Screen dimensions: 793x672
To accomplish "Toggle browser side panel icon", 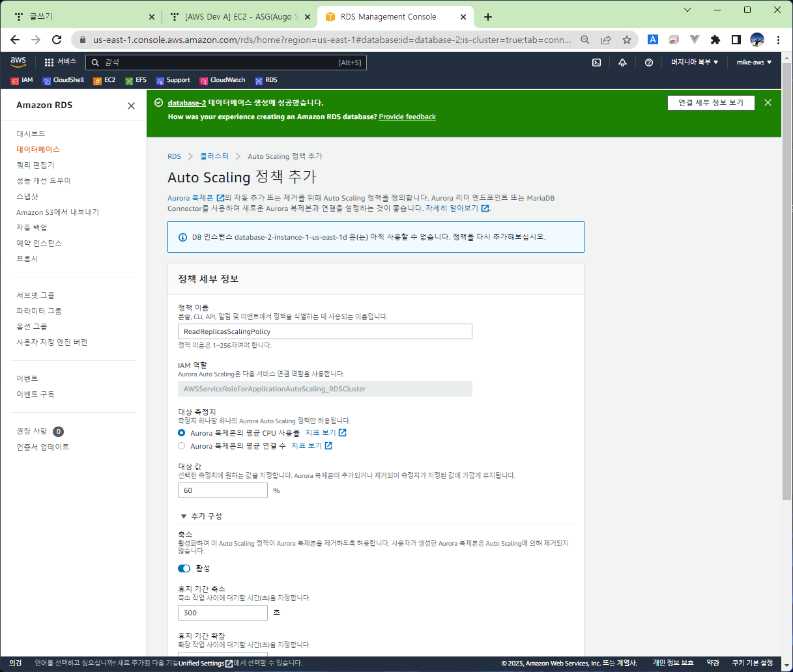I will coord(736,40).
